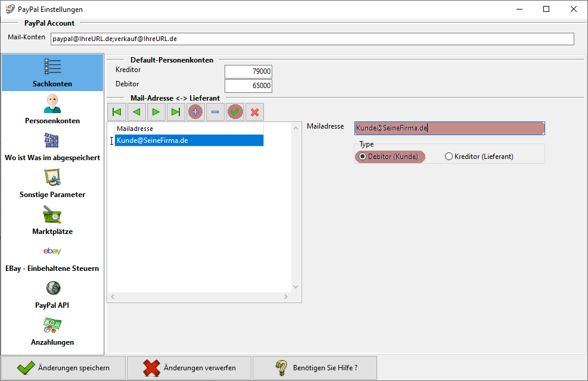Select Debitor (Kunde) radio option
588x381 pixels.
click(x=362, y=157)
